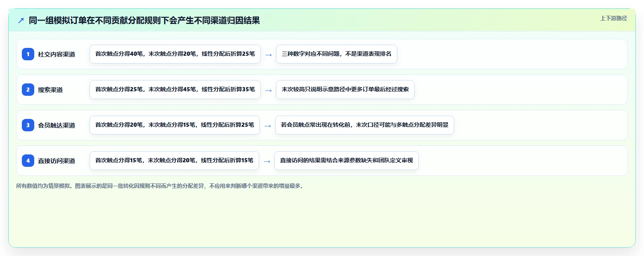The image size is (644, 256).
Task: Select the number 4 badge for 直接访问渠道
Action: tap(28, 161)
